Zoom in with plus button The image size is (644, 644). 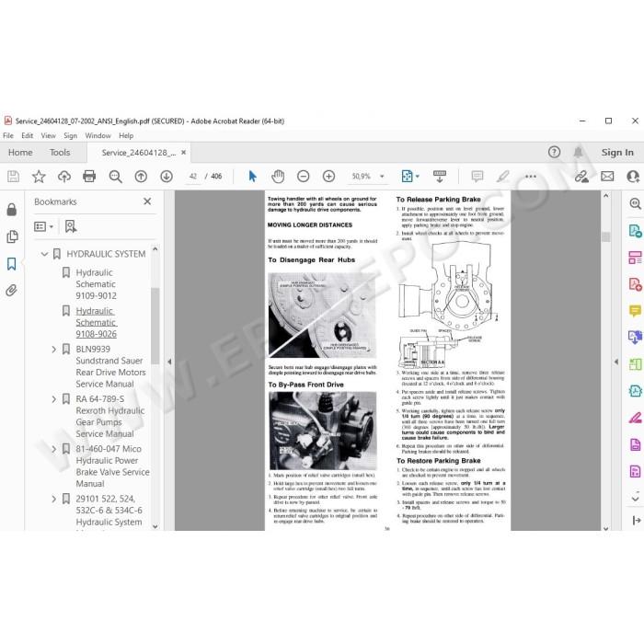click(x=328, y=177)
